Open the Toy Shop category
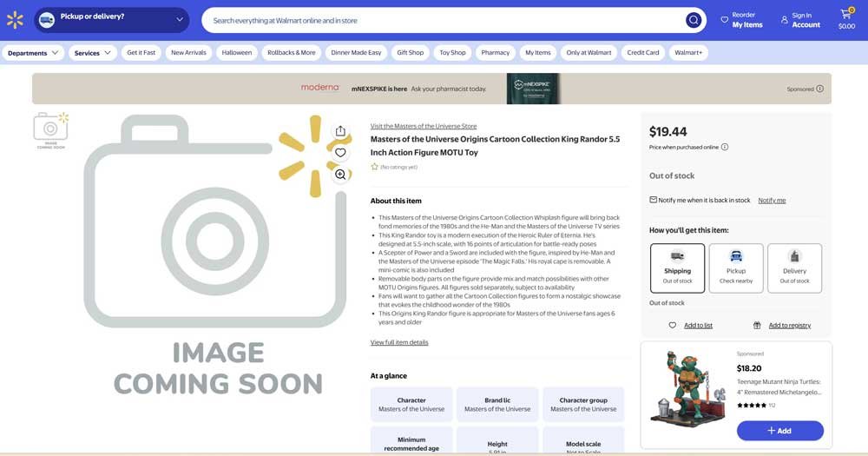The height and width of the screenshot is (456, 868). pyautogui.click(x=453, y=53)
